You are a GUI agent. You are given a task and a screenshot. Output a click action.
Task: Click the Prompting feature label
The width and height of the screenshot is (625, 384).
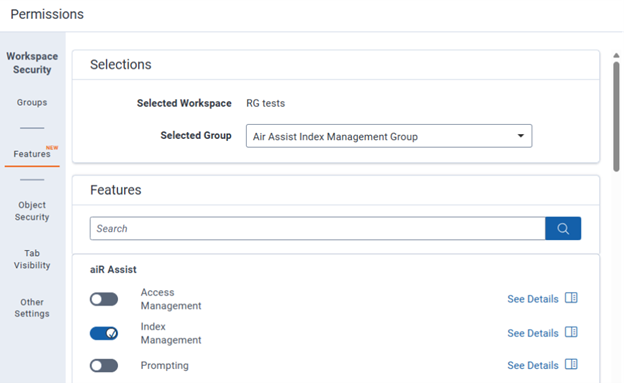coord(164,366)
